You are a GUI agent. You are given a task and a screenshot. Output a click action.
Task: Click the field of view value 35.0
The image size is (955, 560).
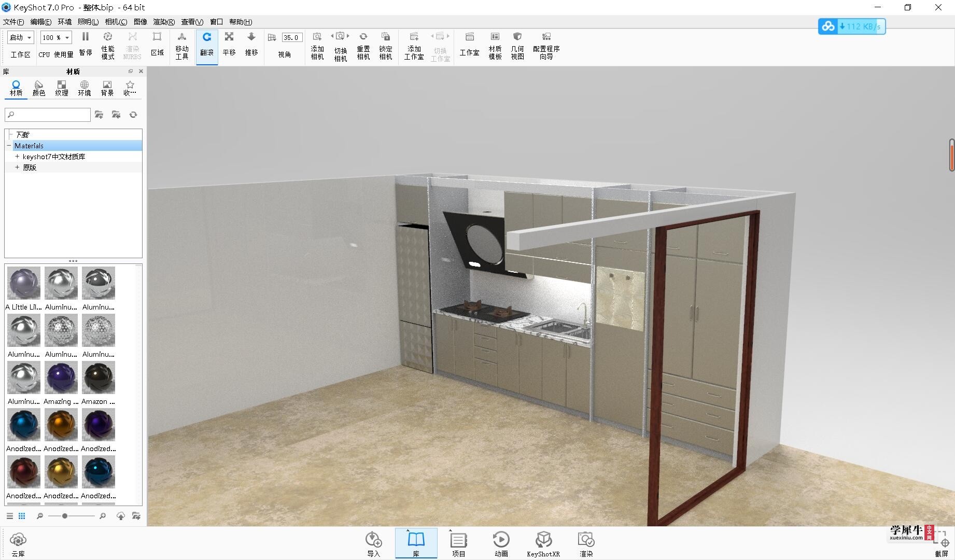click(292, 37)
